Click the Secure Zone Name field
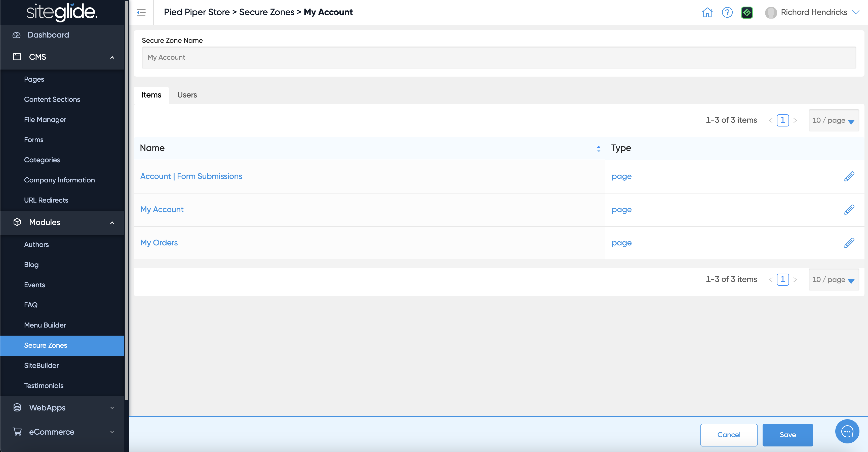 [x=499, y=58]
